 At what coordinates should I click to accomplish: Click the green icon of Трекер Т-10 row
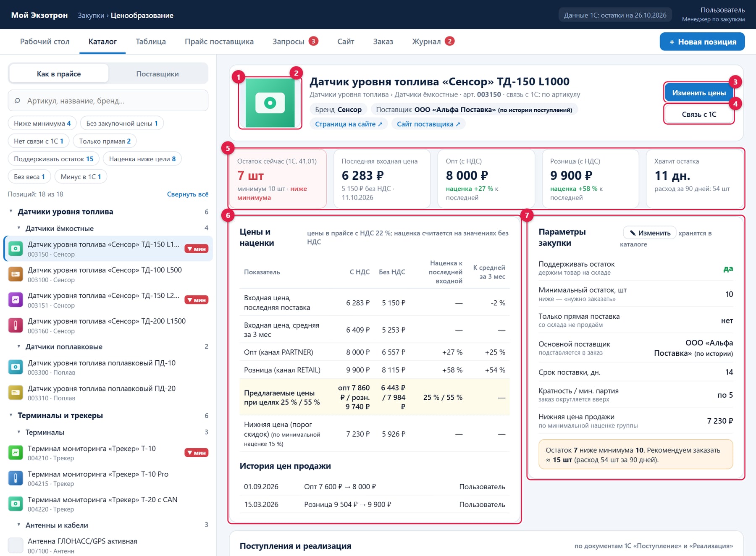16,453
